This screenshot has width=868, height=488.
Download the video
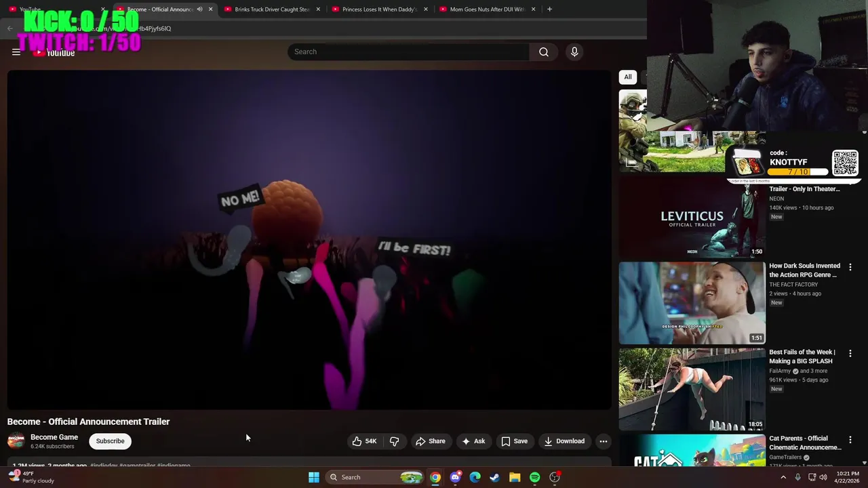click(564, 441)
